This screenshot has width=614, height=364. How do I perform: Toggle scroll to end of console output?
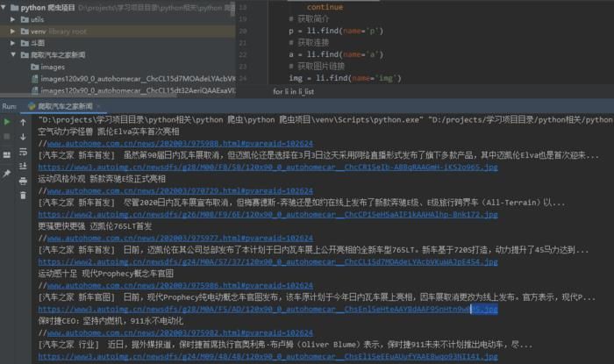[23, 167]
